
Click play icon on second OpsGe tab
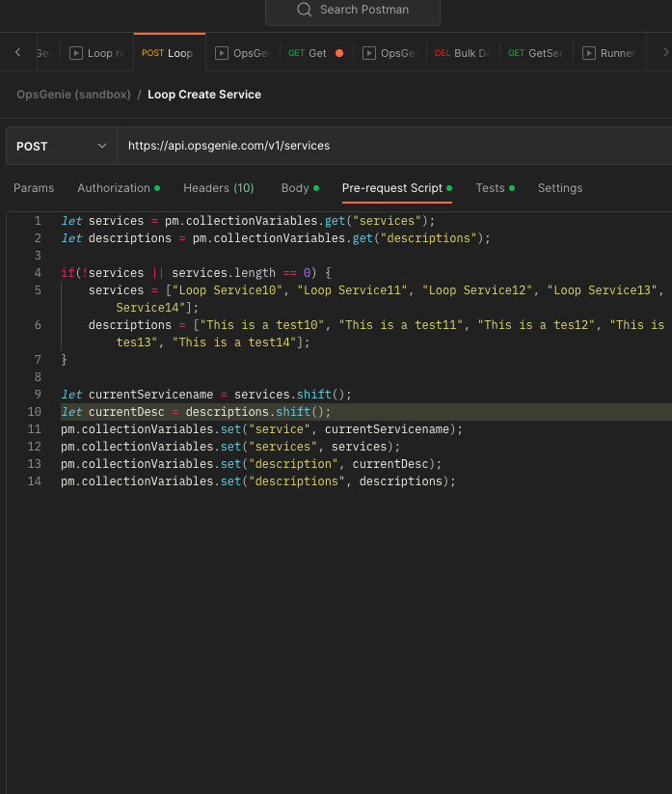click(369, 53)
